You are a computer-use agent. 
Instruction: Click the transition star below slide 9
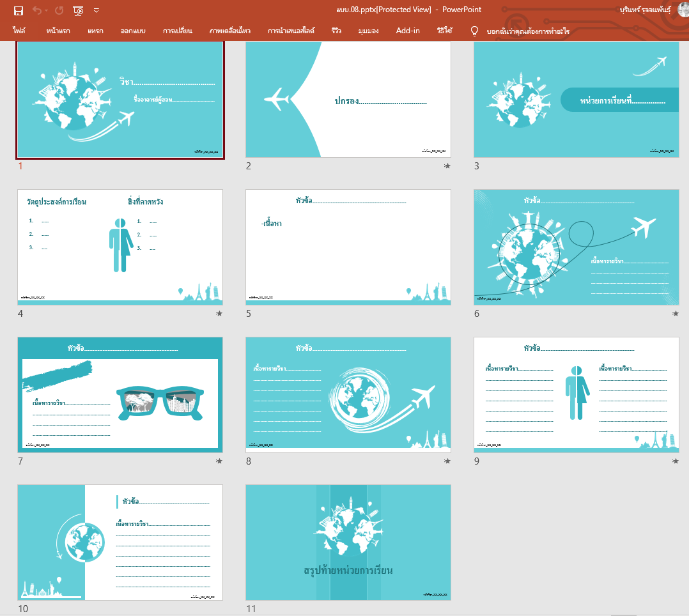[x=675, y=461]
